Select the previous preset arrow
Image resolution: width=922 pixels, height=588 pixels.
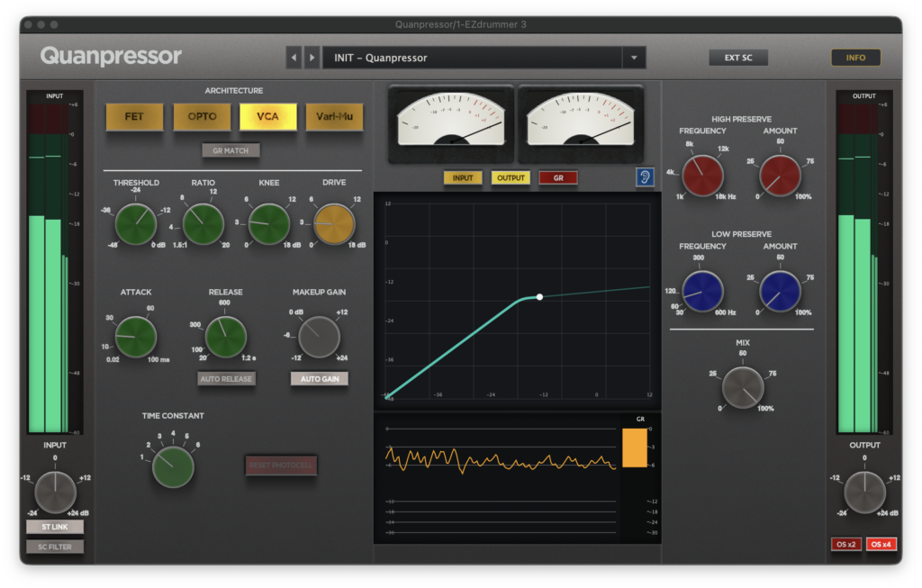(294, 58)
